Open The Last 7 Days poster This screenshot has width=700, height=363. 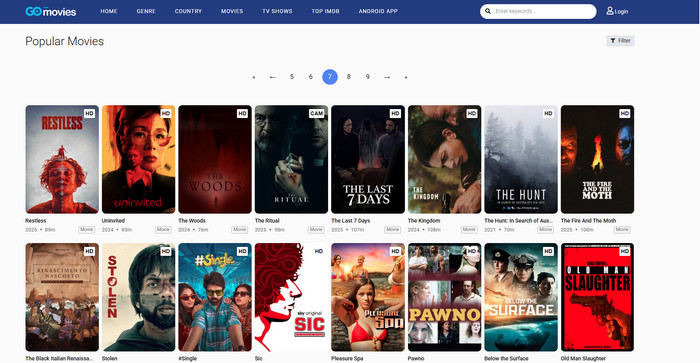368,159
